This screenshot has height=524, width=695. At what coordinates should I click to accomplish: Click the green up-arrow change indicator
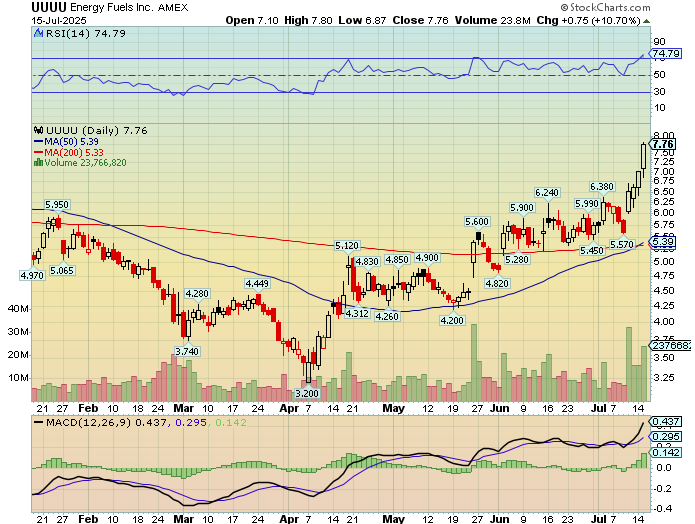(646, 21)
